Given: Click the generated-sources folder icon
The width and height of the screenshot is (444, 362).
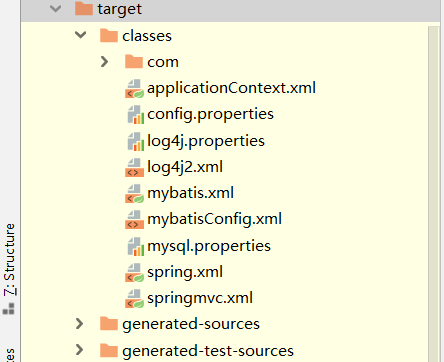Looking at the screenshot, I should pyautogui.click(x=109, y=323).
